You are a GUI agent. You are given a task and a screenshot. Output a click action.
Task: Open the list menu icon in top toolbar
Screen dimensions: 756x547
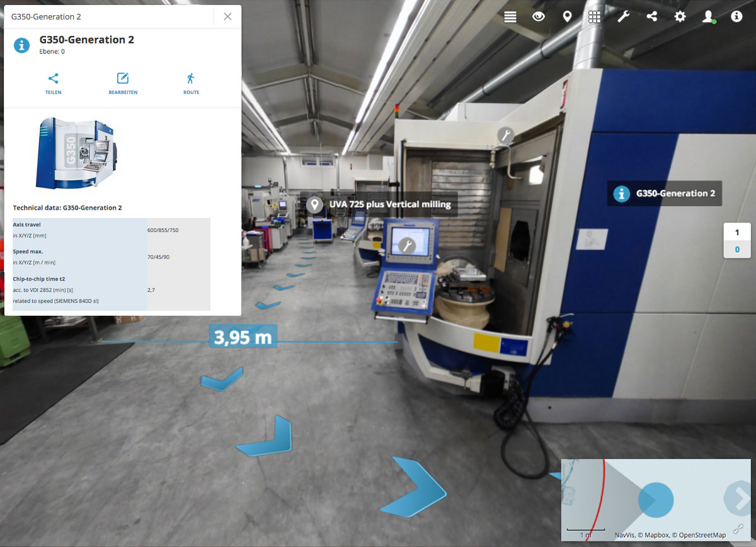pyautogui.click(x=510, y=17)
